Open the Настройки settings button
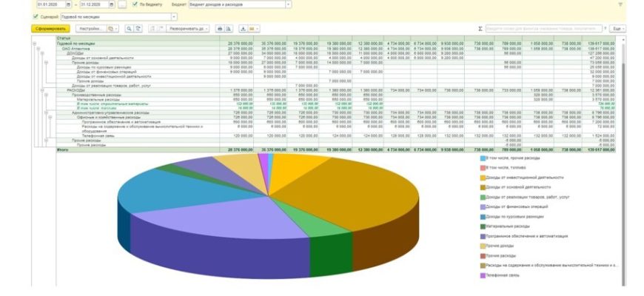The image size is (644, 296). tap(90, 28)
